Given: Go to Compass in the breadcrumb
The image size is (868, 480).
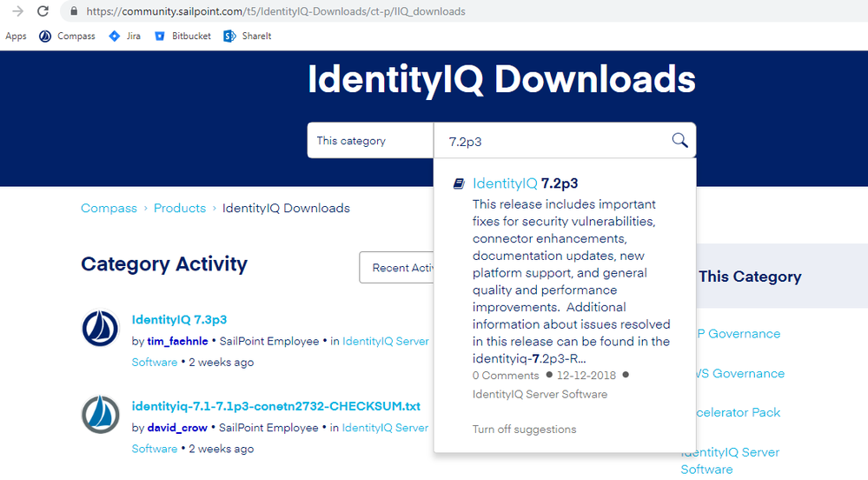Looking at the screenshot, I should click(109, 208).
